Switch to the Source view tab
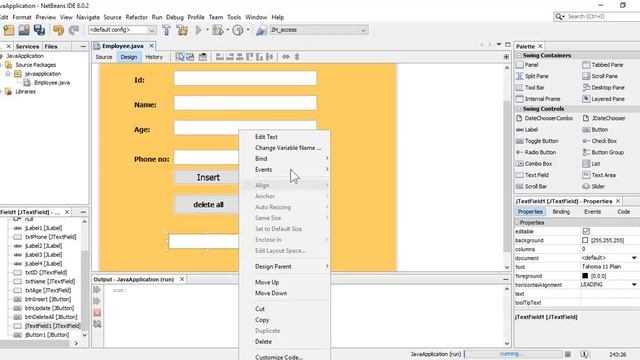This screenshot has width=640, height=360. (x=104, y=57)
